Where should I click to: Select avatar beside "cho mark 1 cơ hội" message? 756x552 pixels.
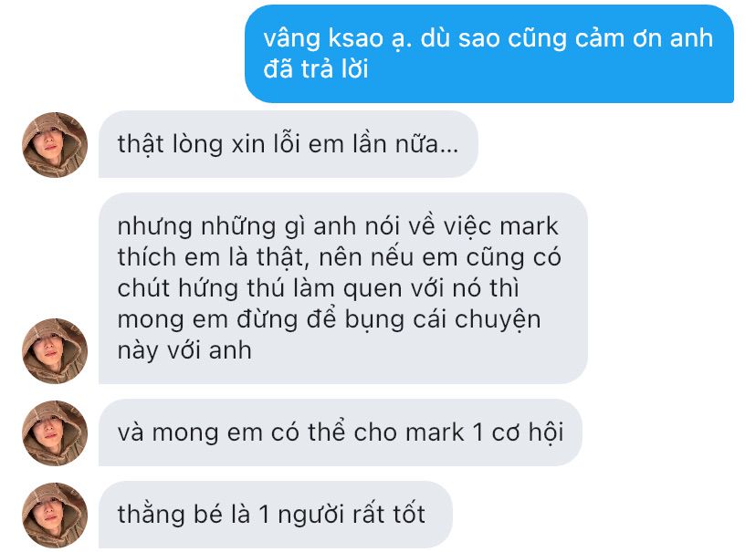55,433
